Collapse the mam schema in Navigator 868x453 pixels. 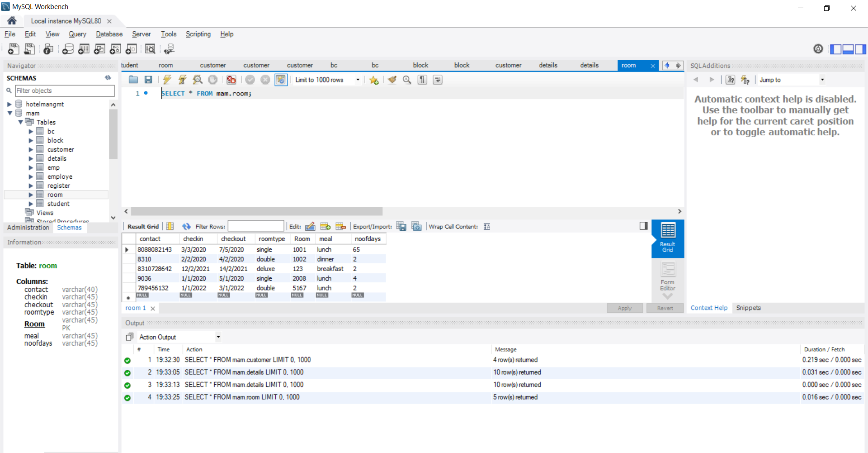tap(10, 113)
